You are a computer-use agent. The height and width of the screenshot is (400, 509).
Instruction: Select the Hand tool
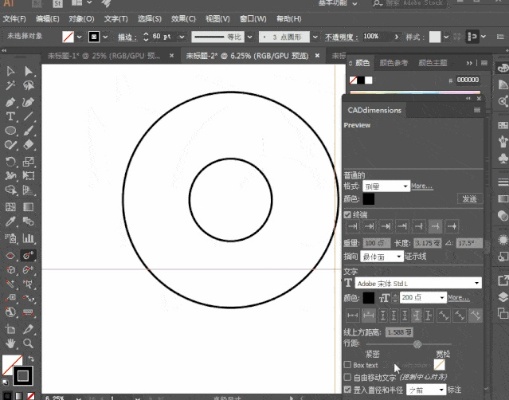[x=10, y=343]
